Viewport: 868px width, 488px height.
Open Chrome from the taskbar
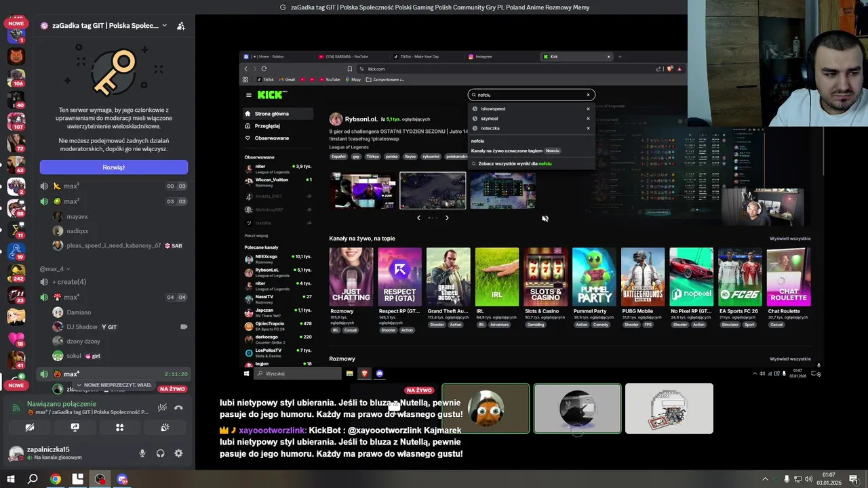click(x=56, y=479)
